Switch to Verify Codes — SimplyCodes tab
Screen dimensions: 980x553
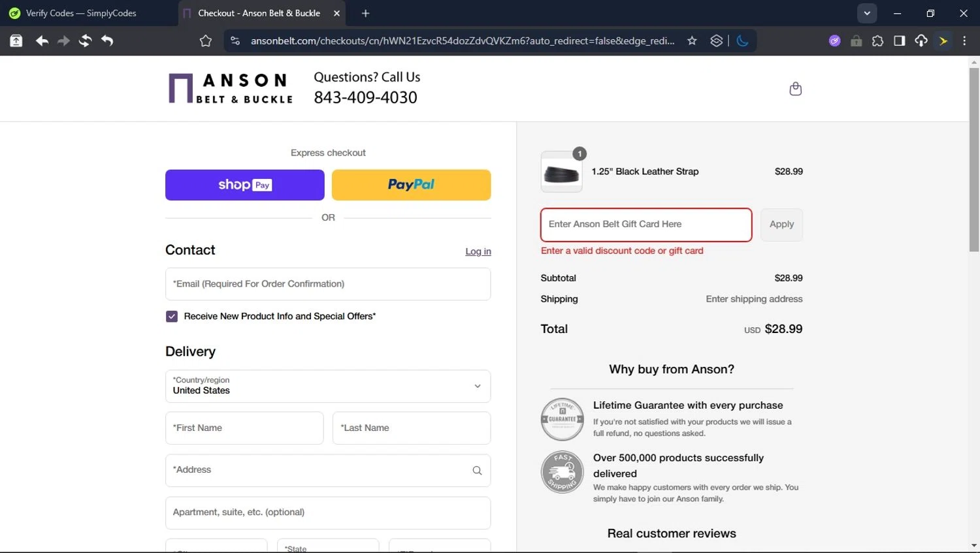pos(81,13)
